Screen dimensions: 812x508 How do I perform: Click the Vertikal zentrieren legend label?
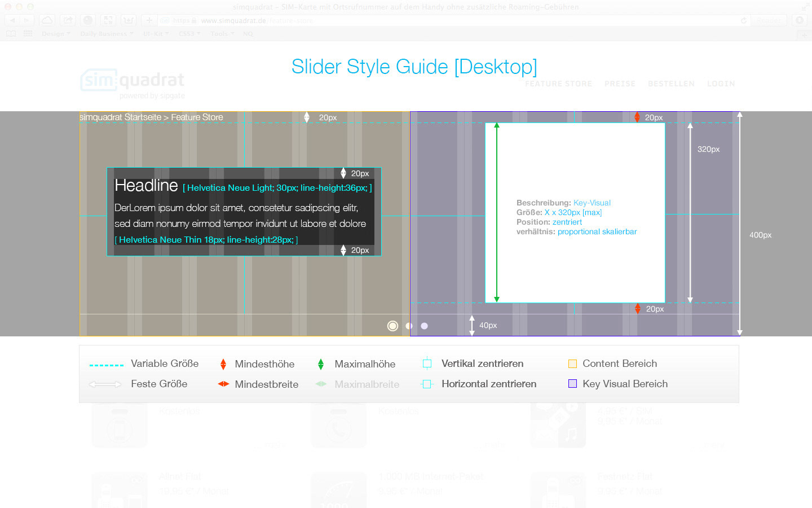[x=482, y=364]
